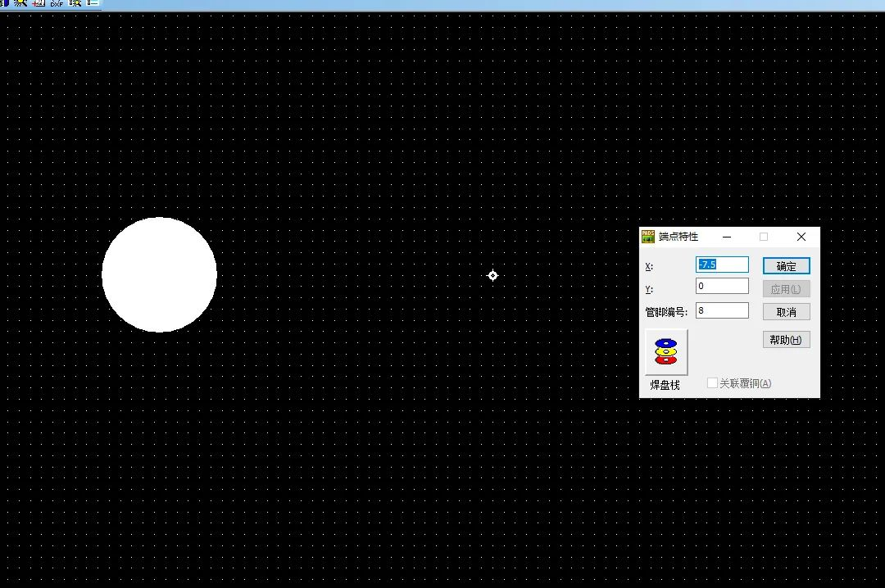Select the X coordinate input field
This screenshot has width=885, height=588.
click(x=722, y=265)
